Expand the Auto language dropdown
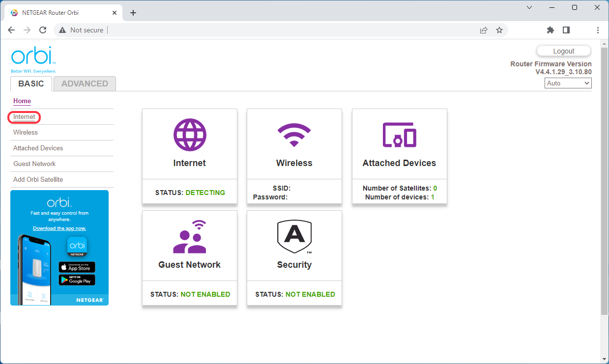Viewport: 609px width, 364px height. (568, 83)
